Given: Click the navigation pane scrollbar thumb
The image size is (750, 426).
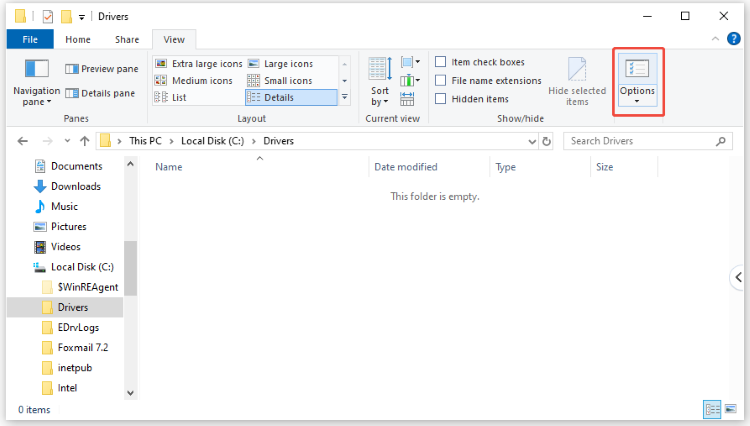Looking at the screenshot, I should click(131, 268).
